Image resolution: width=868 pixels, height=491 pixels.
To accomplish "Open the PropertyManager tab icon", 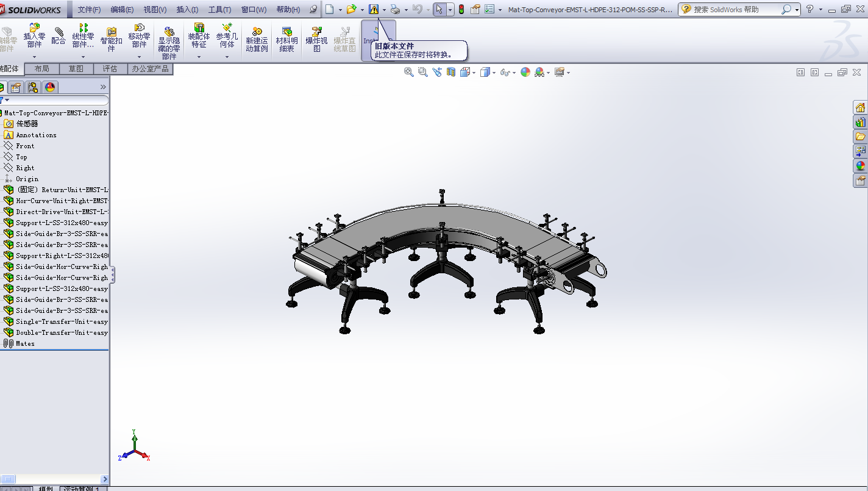I will pyautogui.click(x=16, y=87).
